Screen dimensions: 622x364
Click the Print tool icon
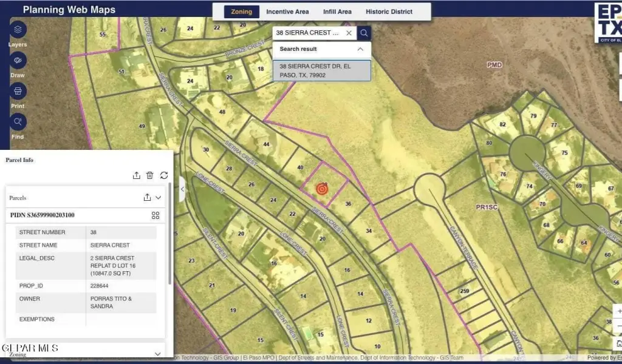tap(18, 91)
